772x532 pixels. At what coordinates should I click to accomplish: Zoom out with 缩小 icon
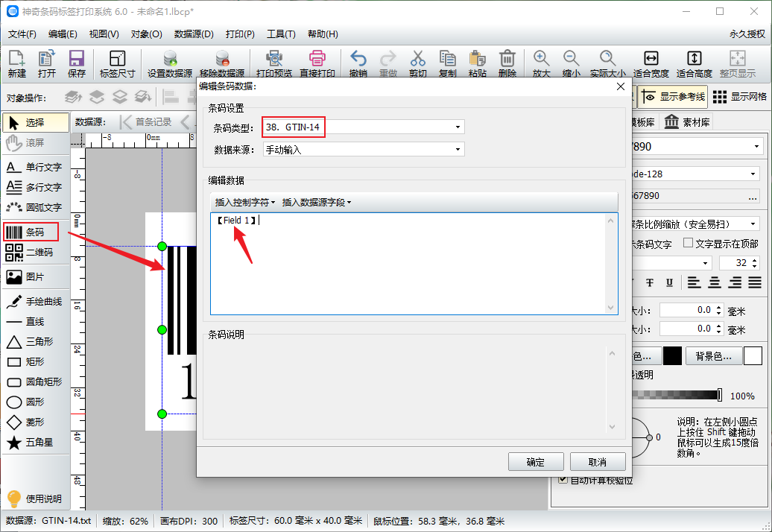coord(571,63)
